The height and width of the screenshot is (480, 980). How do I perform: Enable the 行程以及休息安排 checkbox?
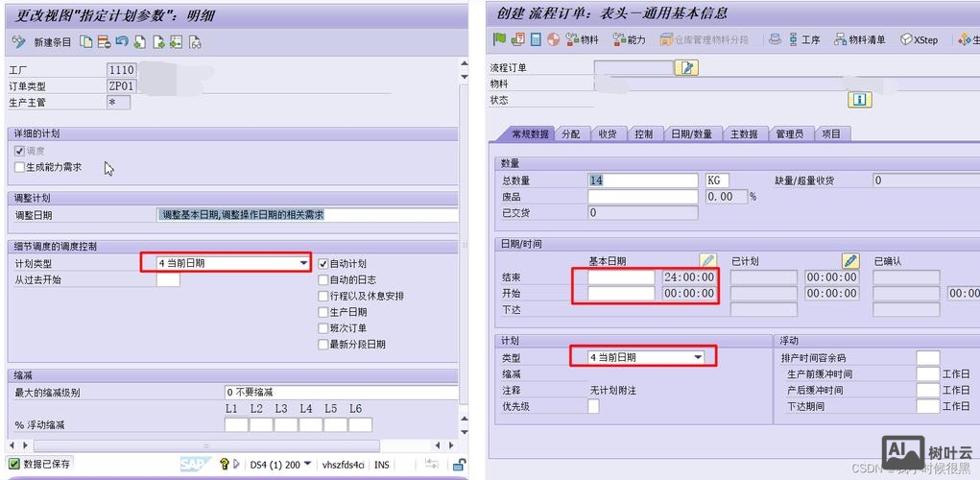[x=323, y=296]
